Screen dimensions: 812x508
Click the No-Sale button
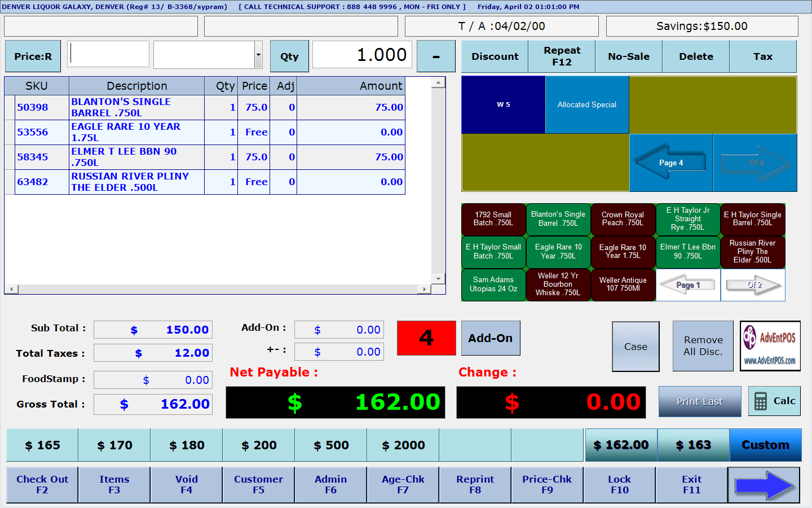click(628, 56)
